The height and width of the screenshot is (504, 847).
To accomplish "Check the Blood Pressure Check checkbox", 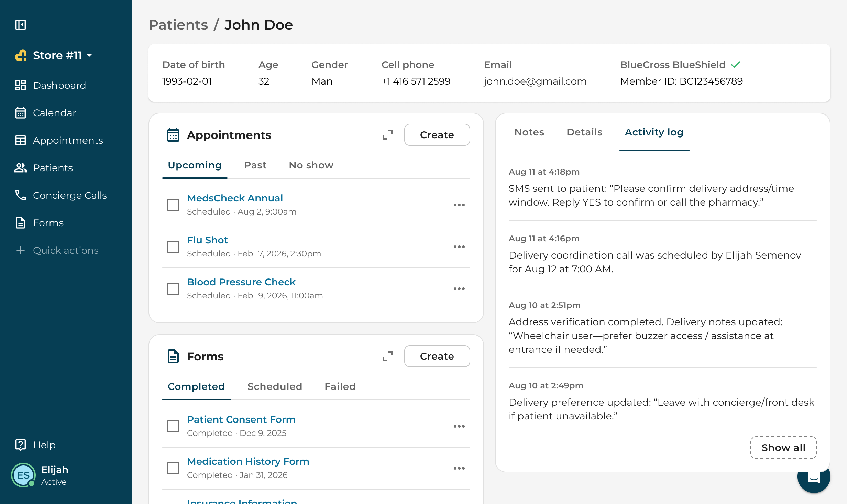I will tap(173, 289).
